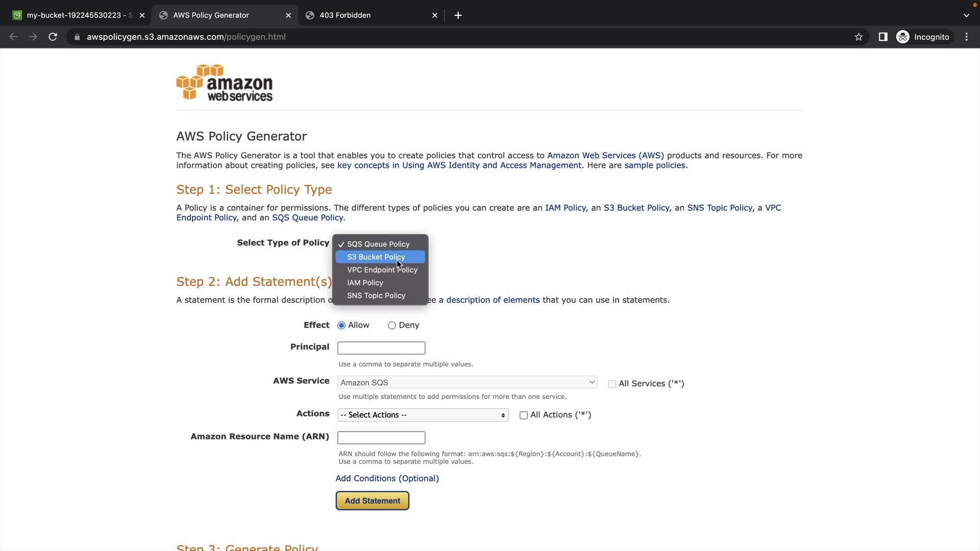This screenshot has width=980, height=551.
Task: Click into the Principal text field
Action: (381, 348)
